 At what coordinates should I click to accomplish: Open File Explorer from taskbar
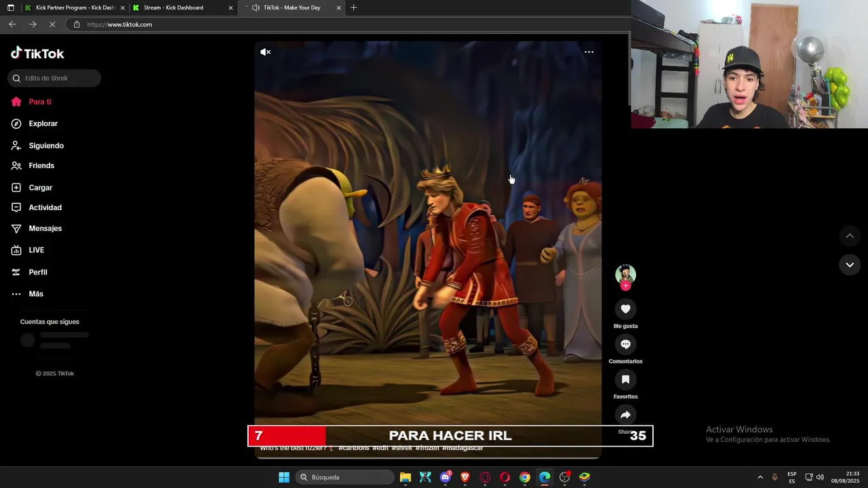point(406,477)
